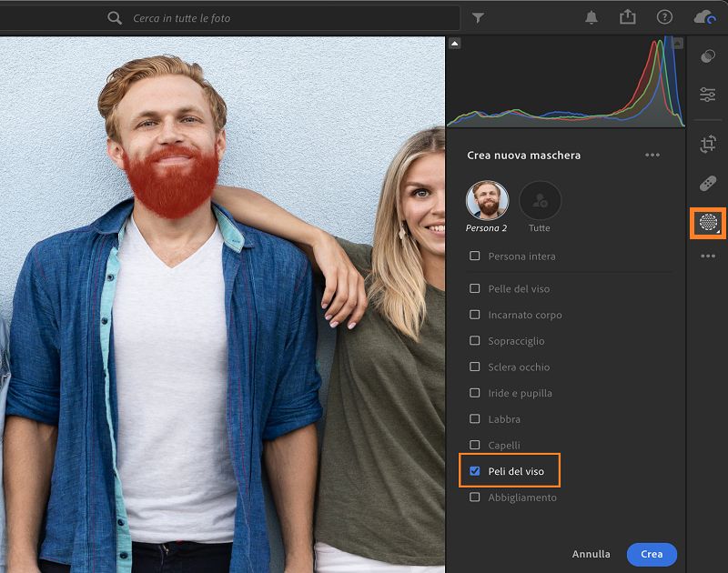The width and height of the screenshot is (728, 573).
Task: Click the share export icon
Action: [x=627, y=17]
